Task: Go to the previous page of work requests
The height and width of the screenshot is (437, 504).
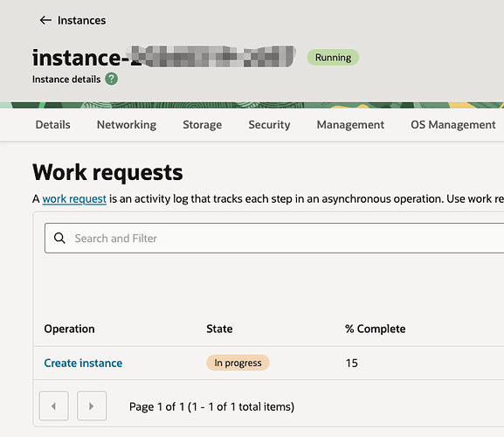Action: click(53, 406)
